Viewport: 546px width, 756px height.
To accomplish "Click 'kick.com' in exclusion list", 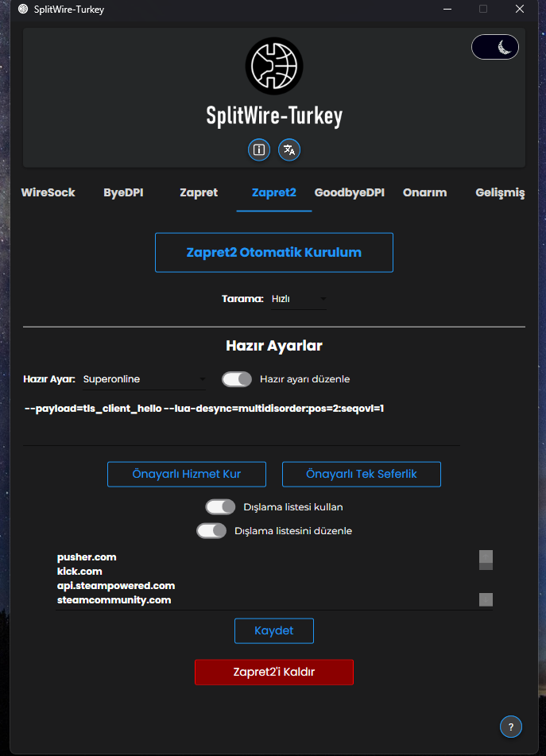I will click(79, 572).
